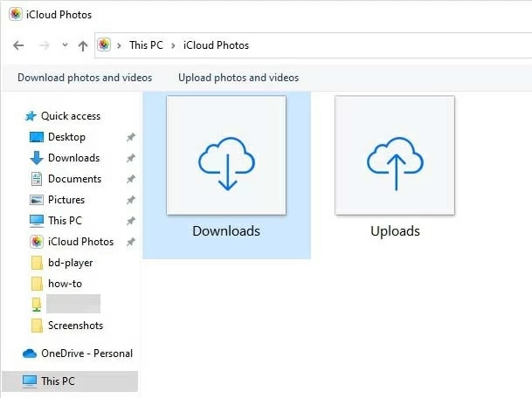Select the Screenshots folder in sidebar
This screenshot has height=398, width=532.
click(75, 326)
